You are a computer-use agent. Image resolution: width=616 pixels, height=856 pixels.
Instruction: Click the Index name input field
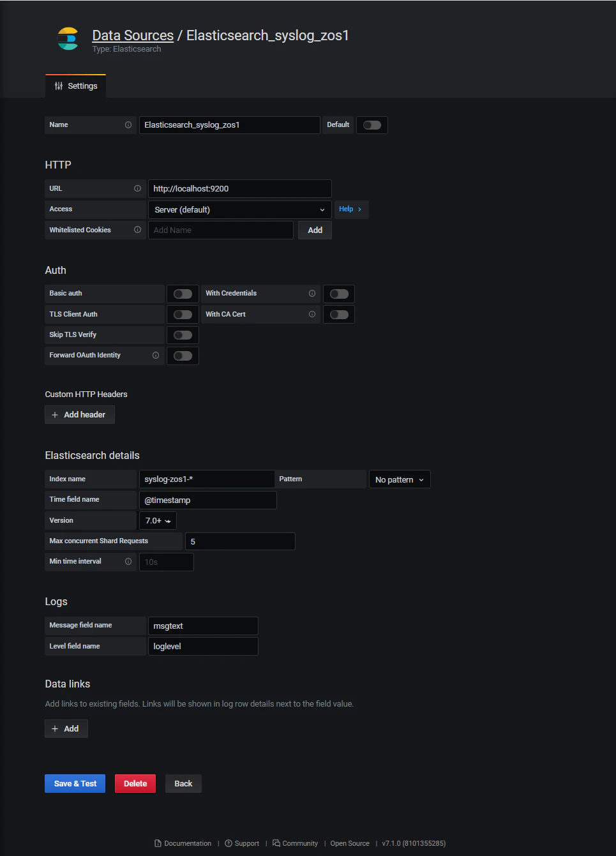tap(207, 479)
